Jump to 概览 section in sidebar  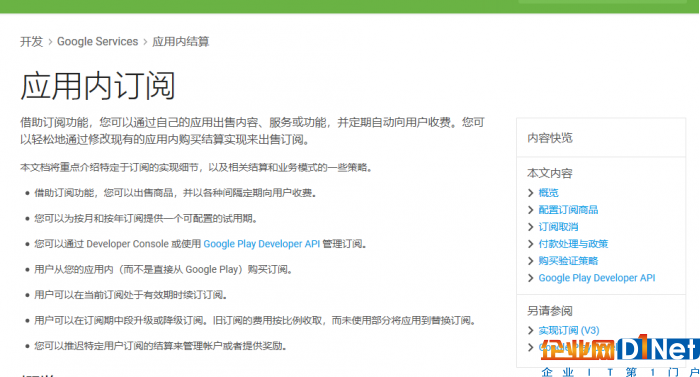point(548,193)
